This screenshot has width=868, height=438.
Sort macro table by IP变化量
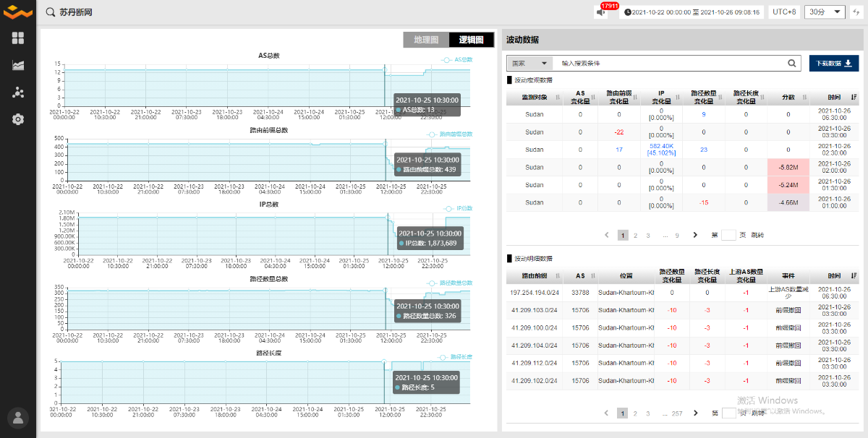coord(678,97)
